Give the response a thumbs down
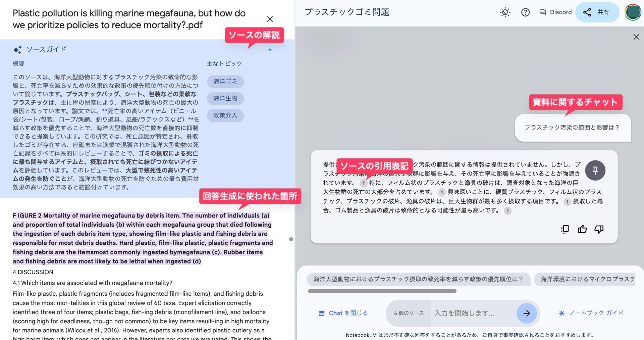Viewport: 644px width, 340px height. click(x=599, y=229)
